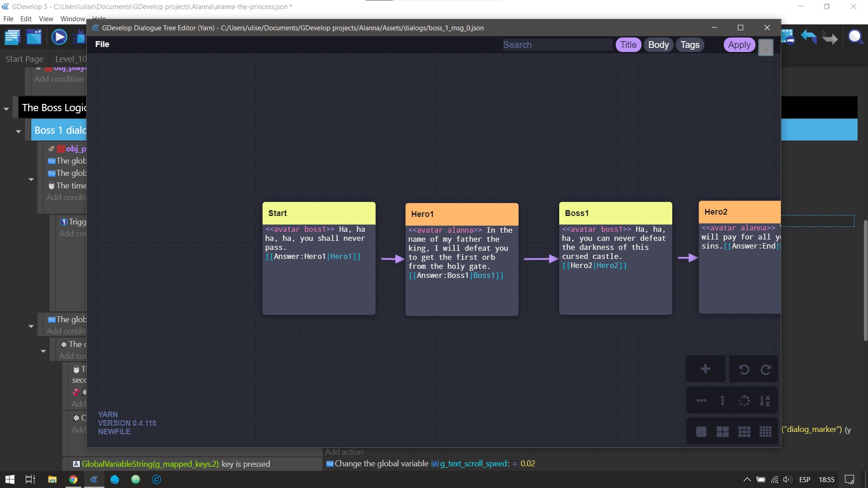Click Add action link at bottom
The width and height of the screenshot is (868, 488).
344,452
